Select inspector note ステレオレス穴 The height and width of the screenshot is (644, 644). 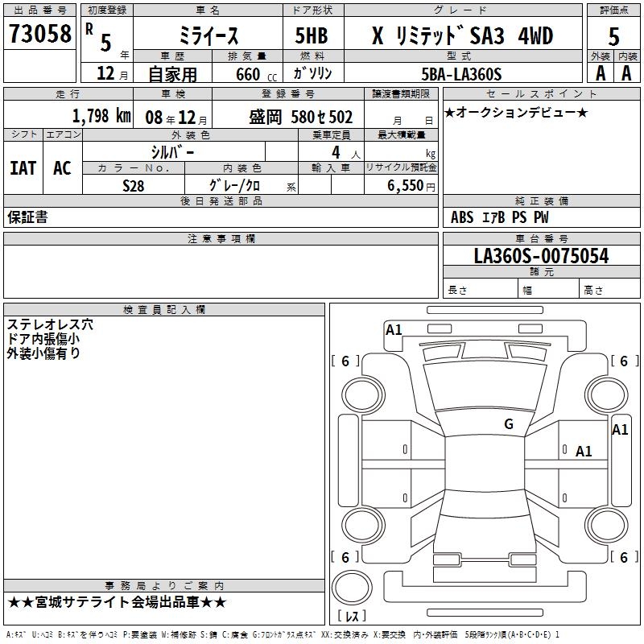pos(50,324)
